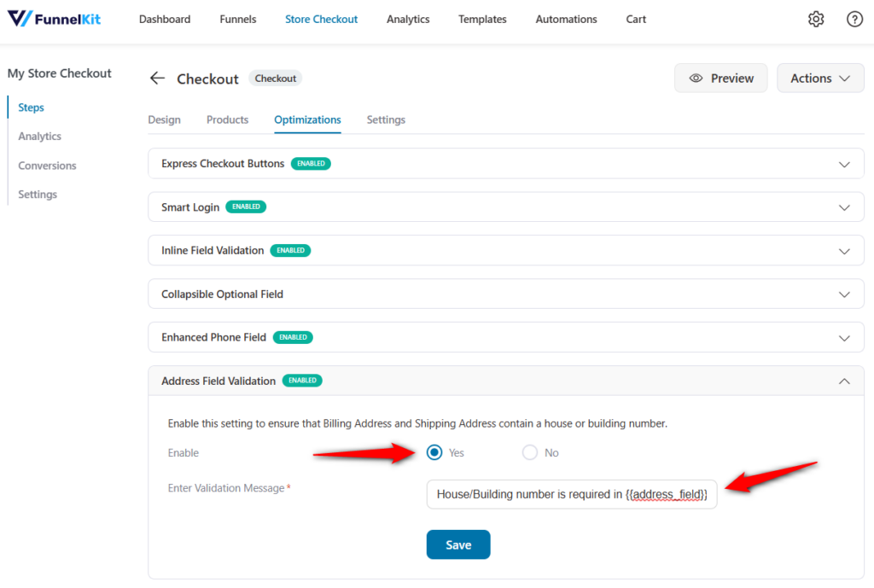Image resolution: width=874 pixels, height=588 pixels.
Task: Open Templates in top navigation
Action: [x=482, y=19]
